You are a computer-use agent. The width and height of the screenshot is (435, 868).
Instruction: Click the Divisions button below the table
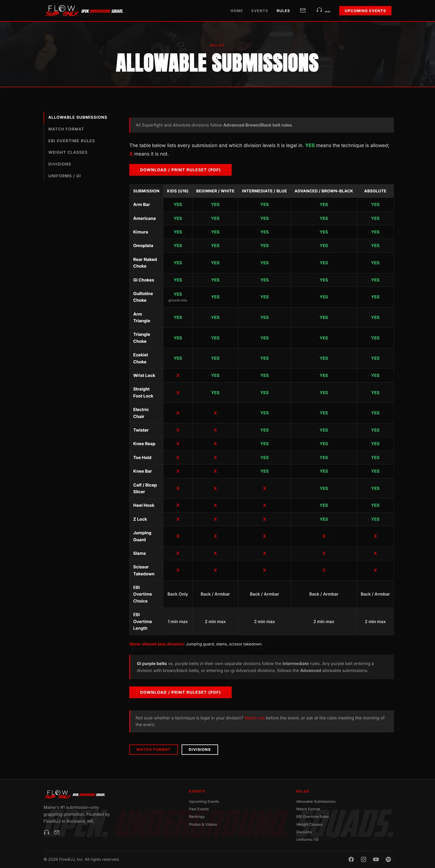point(200,749)
